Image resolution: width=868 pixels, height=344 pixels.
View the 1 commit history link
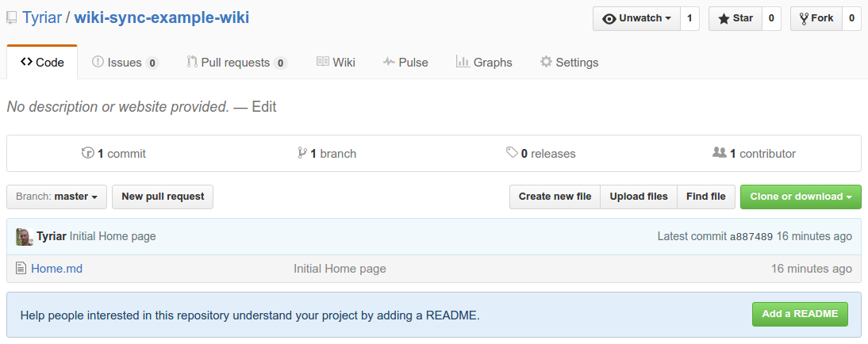113,153
